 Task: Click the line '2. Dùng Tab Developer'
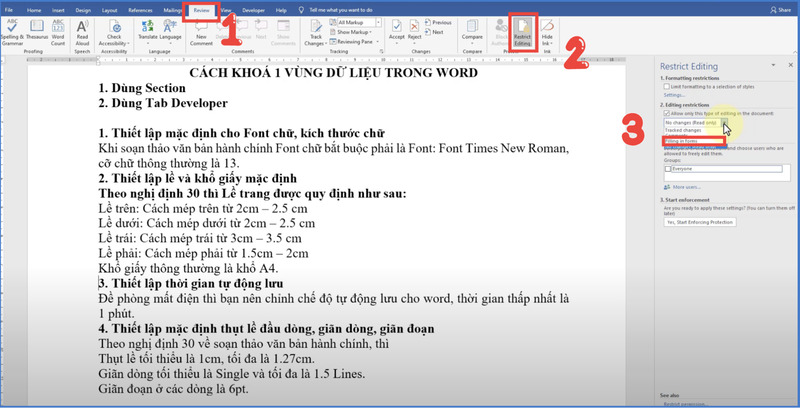tap(163, 103)
